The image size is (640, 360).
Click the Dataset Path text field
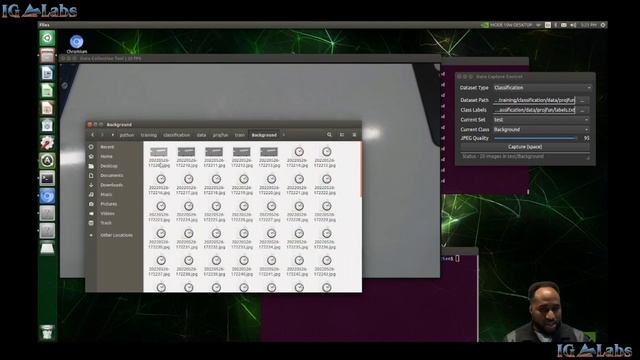pyautogui.click(x=534, y=100)
